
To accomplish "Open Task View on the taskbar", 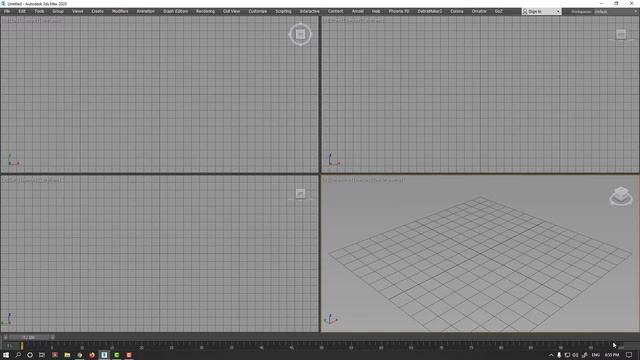I will coord(42,355).
